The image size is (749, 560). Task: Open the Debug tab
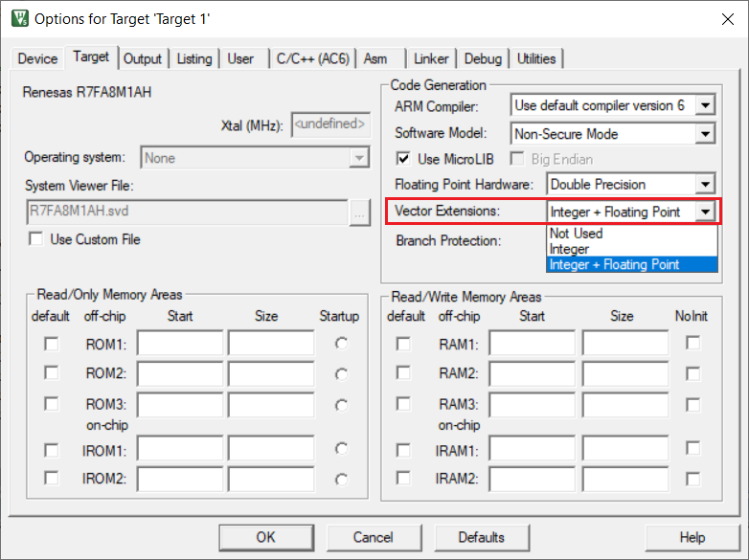coord(483,58)
